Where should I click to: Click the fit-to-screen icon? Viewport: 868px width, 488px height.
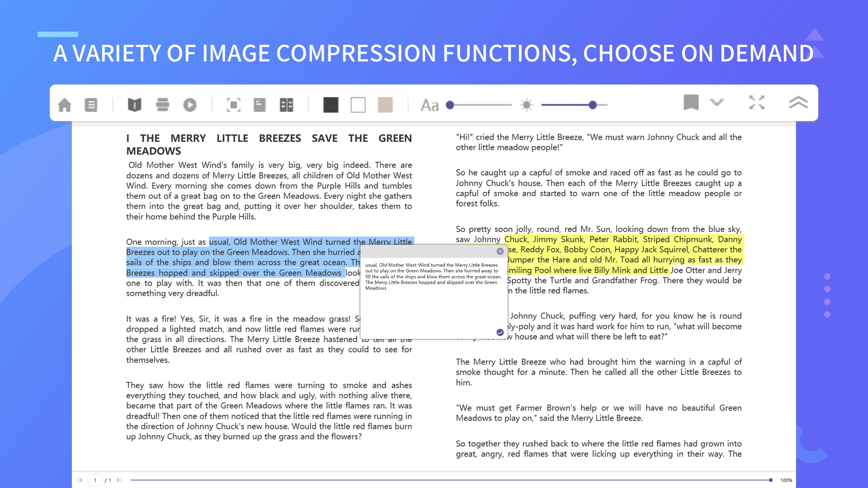click(x=233, y=105)
